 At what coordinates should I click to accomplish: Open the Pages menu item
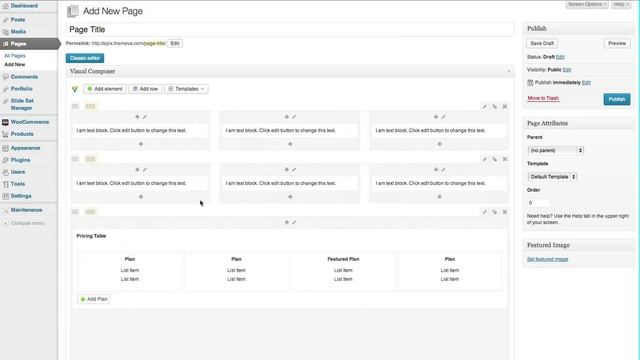click(x=18, y=44)
